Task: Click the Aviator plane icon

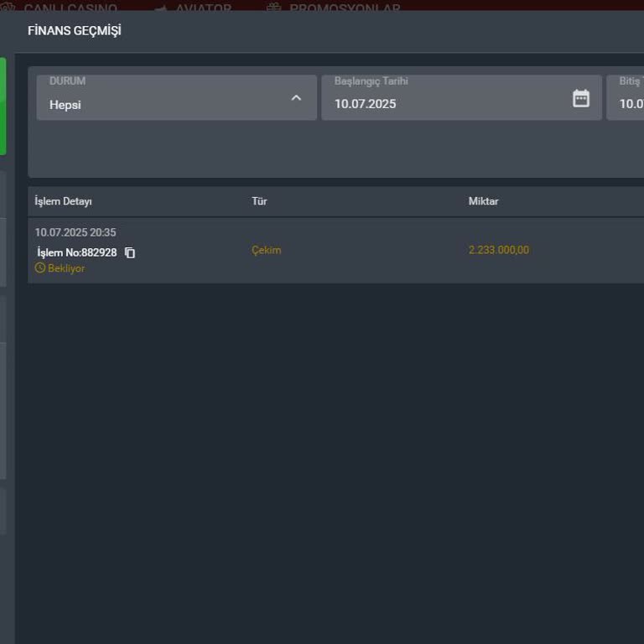Action: pyautogui.click(x=161, y=8)
